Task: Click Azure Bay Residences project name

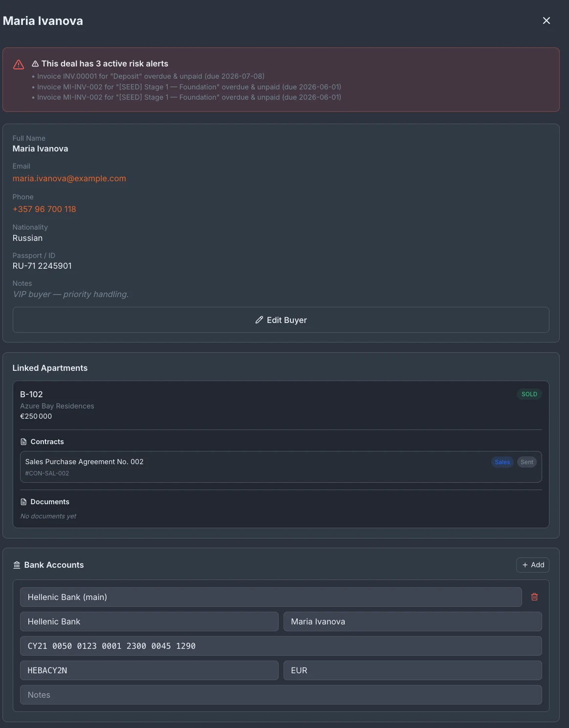Action: click(x=57, y=406)
